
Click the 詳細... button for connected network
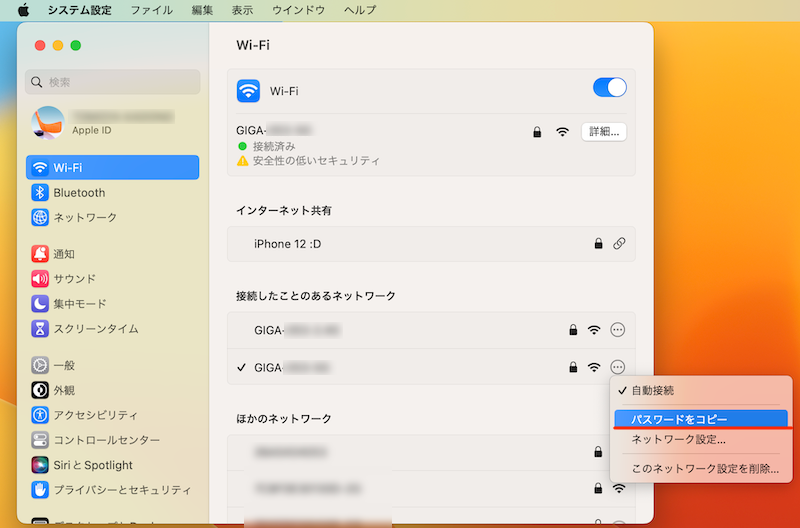(604, 131)
